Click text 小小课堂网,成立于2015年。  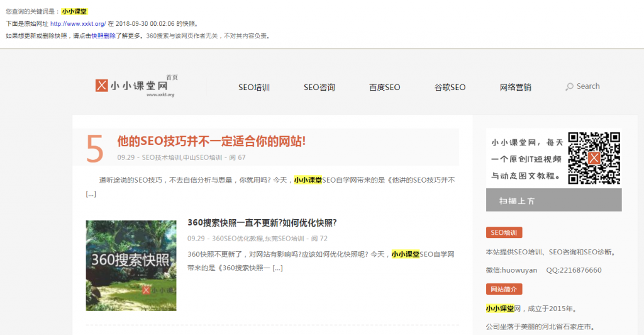point(532,309)
